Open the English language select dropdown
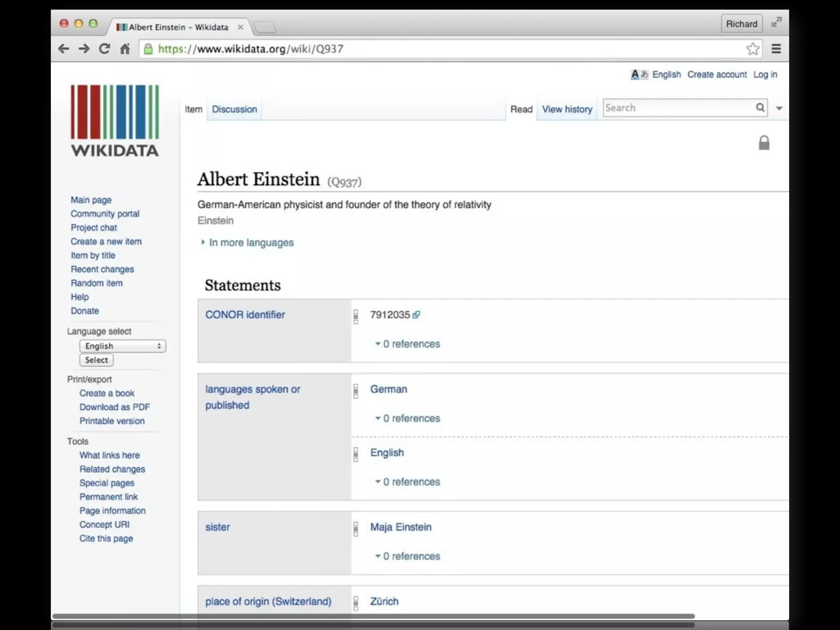This screenshot has width=840, height=630. (123, 346)
